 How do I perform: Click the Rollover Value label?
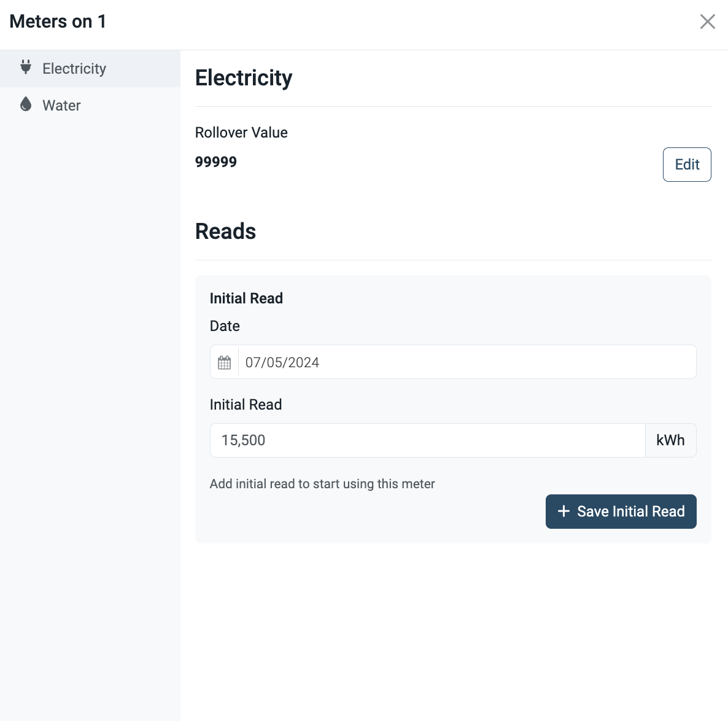click(x=241, y=133)
